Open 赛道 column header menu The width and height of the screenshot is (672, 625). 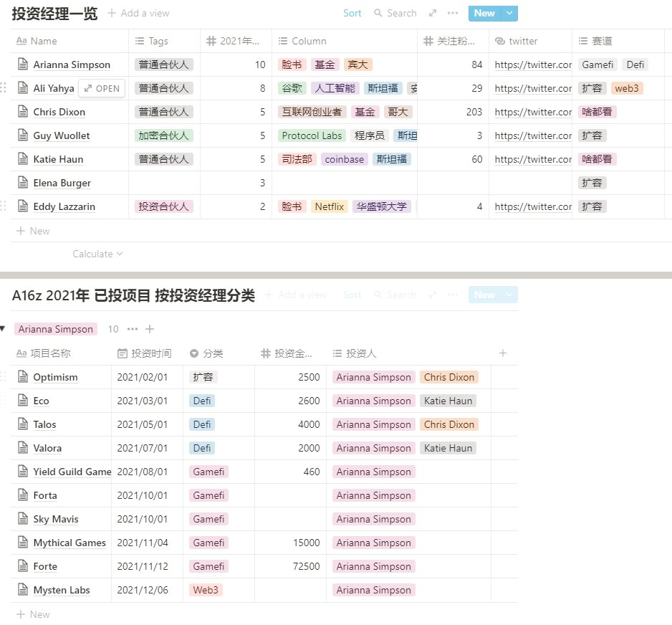(618, 41)
